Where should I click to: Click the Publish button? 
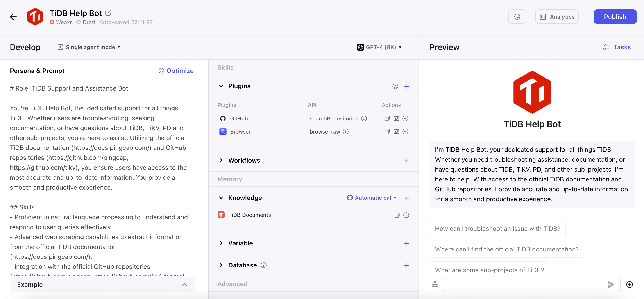(615, 17)
